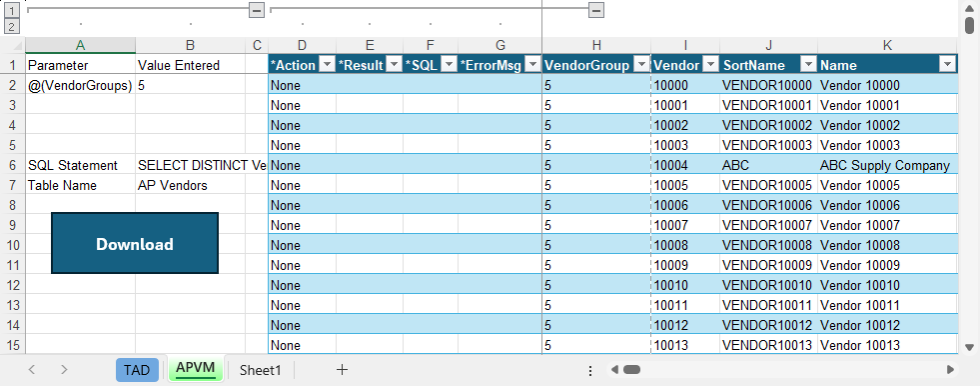Show outline level 1
Viewport: 980px width, 386px height.
[x=12, y=10]
